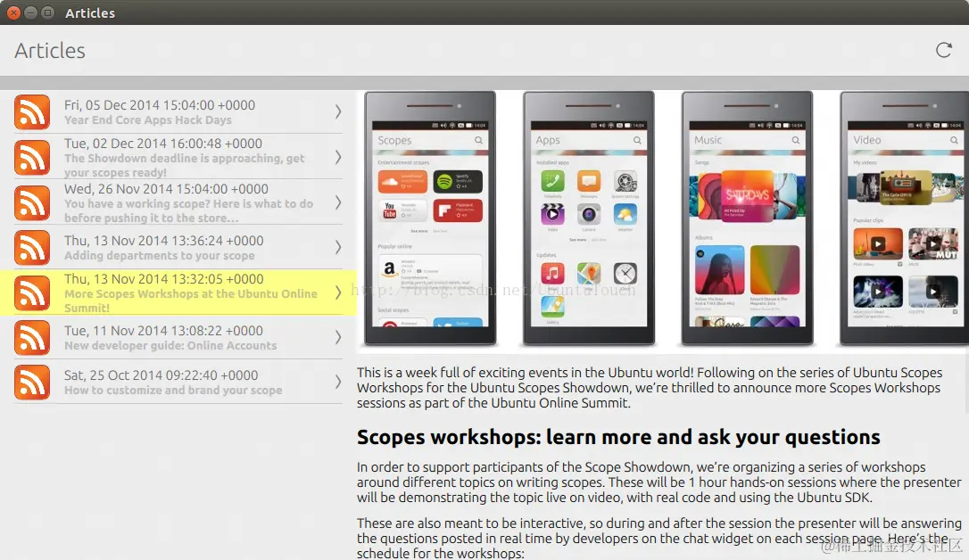Image resolution: width=969 pixels, height=560 pixels.
Task: Click the search icon in the Apps phone screen
Action: 637,140
